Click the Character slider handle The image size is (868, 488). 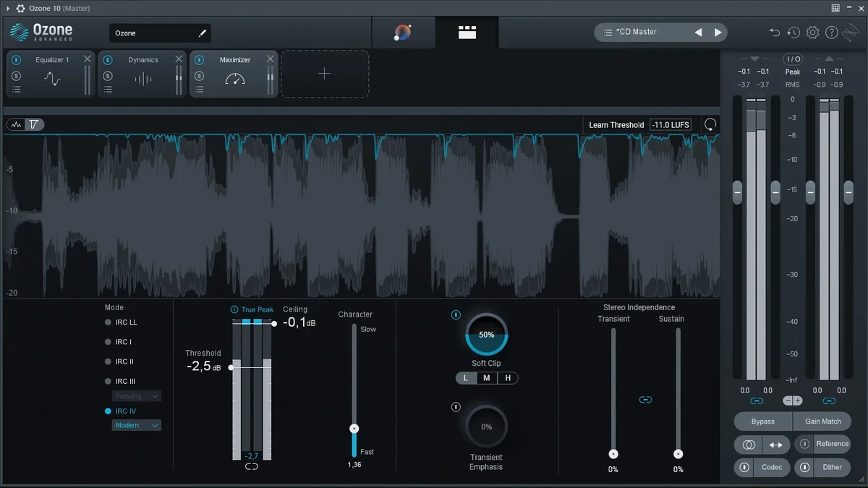point(354,429)
